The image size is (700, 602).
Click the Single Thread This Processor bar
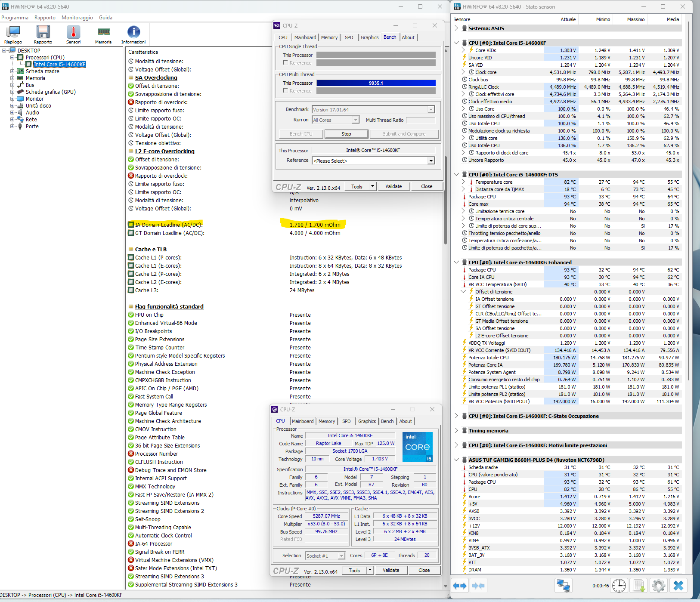coord(376,55)
